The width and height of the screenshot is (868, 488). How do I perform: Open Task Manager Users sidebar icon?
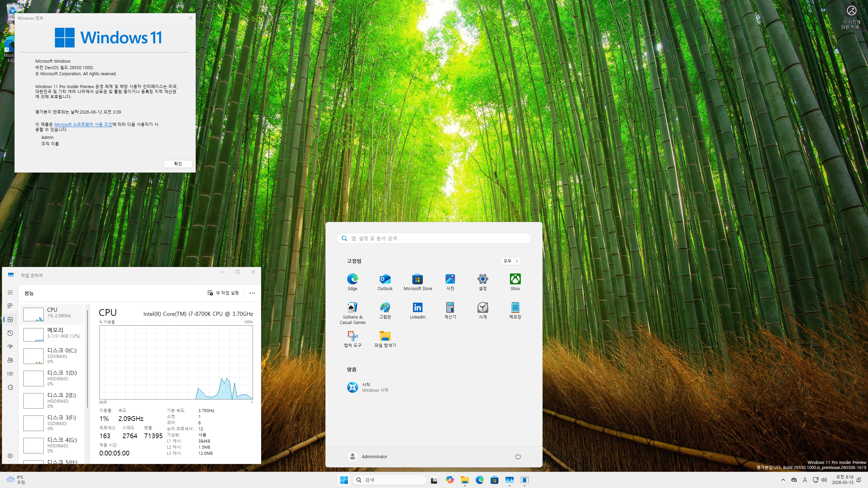[10, 360]
